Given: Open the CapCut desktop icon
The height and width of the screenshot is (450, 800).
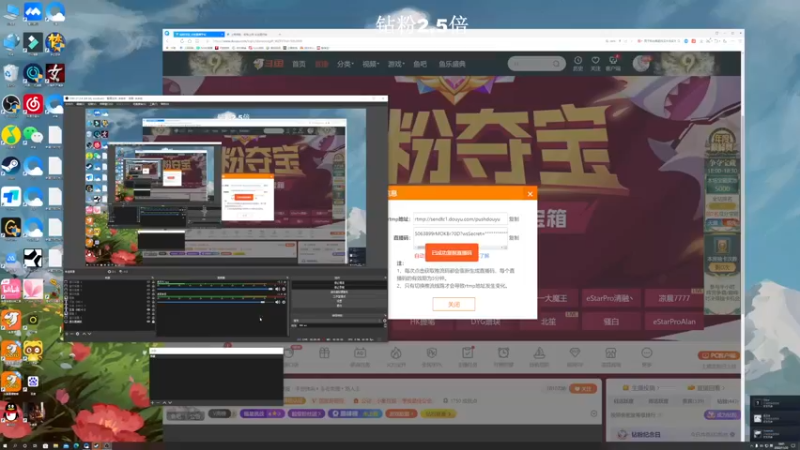Looking at the screenshot, I should (33, 258).
